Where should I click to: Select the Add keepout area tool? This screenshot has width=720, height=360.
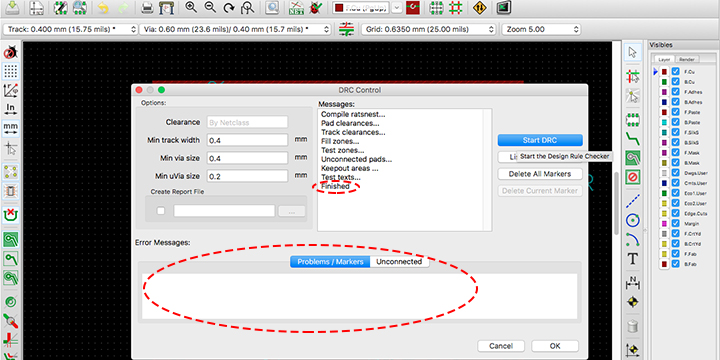click(633, 176)
